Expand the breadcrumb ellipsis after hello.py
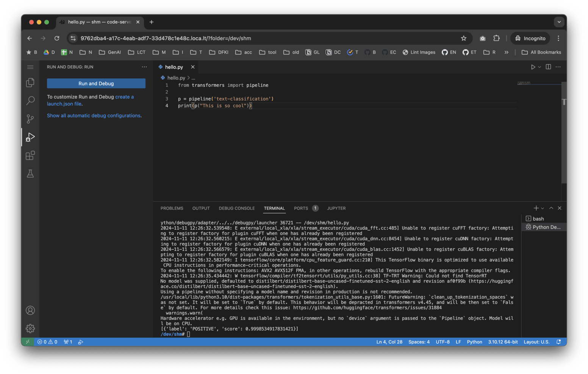588x374 pixels. tap(193, 78)
